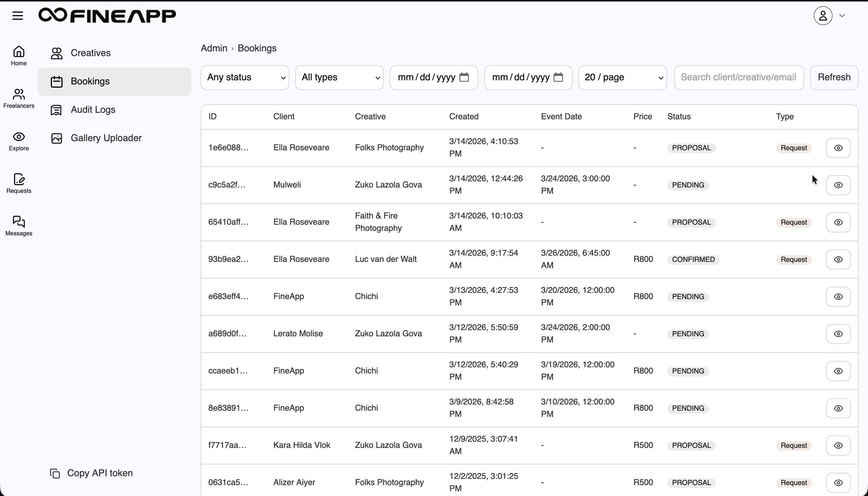Click the Refresh button
Viewport: 868px width, 496px height.
tap(834, 77)
